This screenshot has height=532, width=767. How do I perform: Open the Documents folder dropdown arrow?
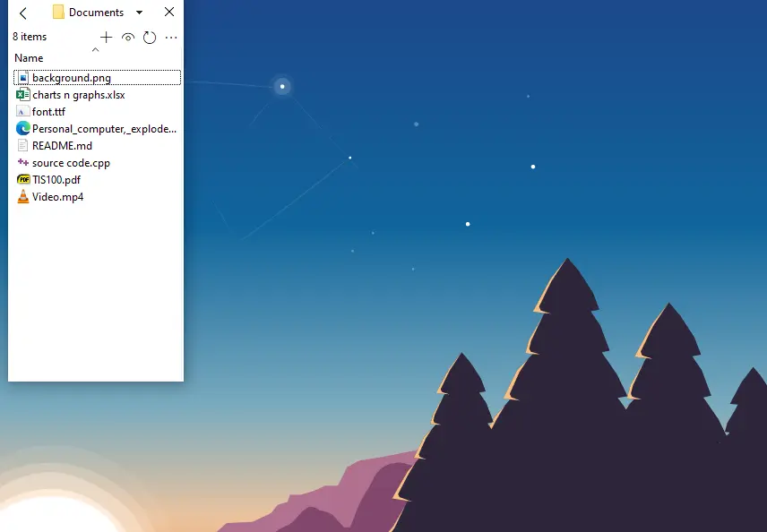click(x=140, y=13)
